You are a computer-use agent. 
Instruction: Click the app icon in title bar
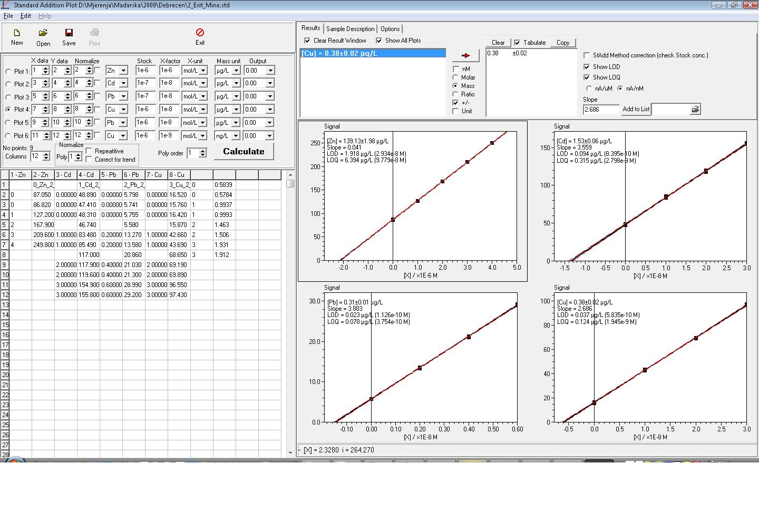[x=5, y=5]
